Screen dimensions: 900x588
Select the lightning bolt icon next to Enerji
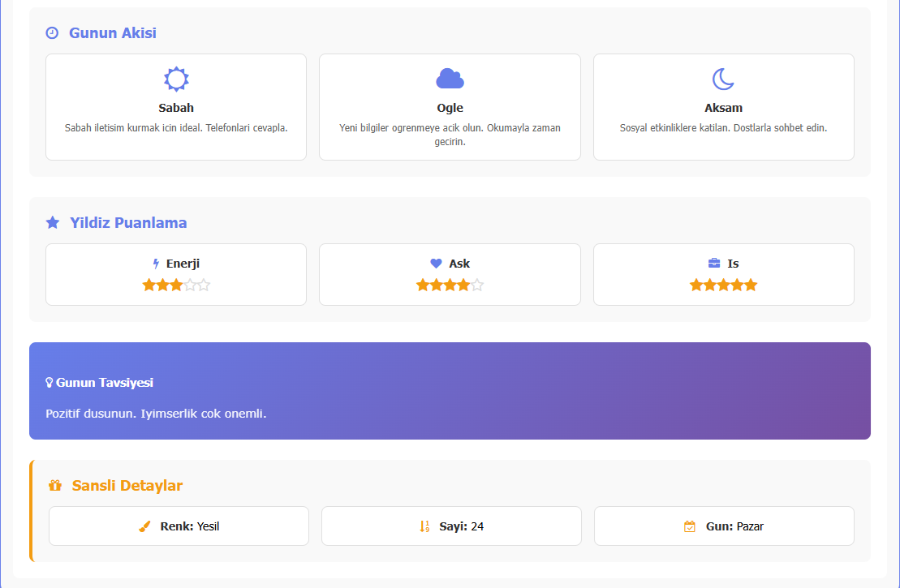coord(156,262)
